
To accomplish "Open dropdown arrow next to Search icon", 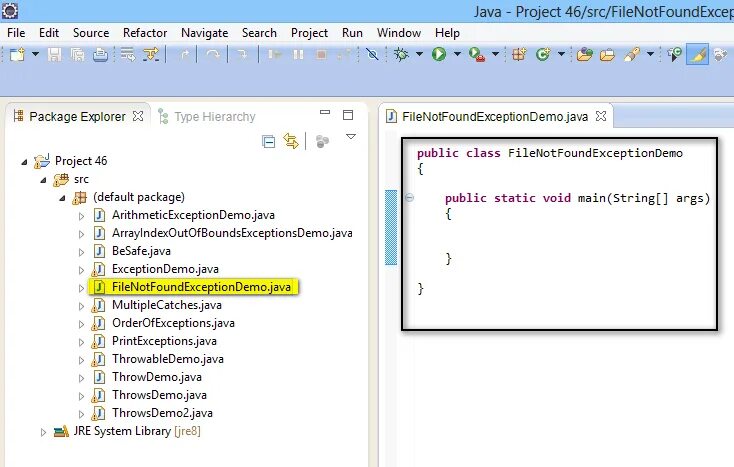I will point(650,54).
